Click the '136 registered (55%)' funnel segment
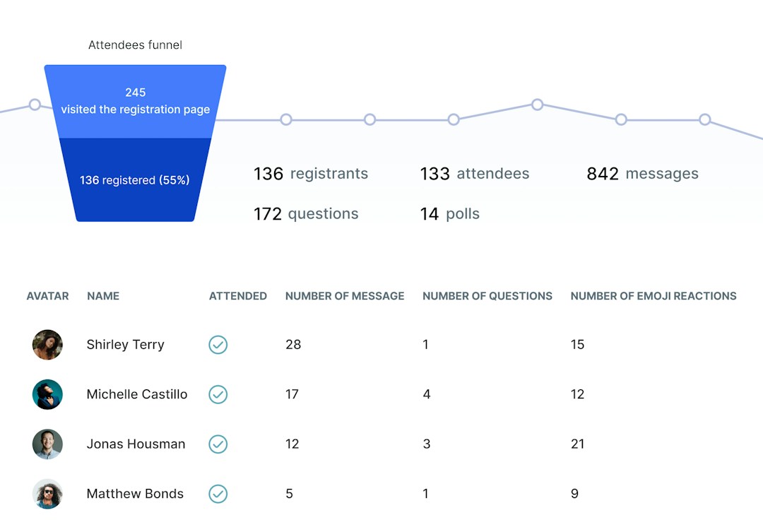This screenshot has height=532, width=763. [x=135, y=180]
